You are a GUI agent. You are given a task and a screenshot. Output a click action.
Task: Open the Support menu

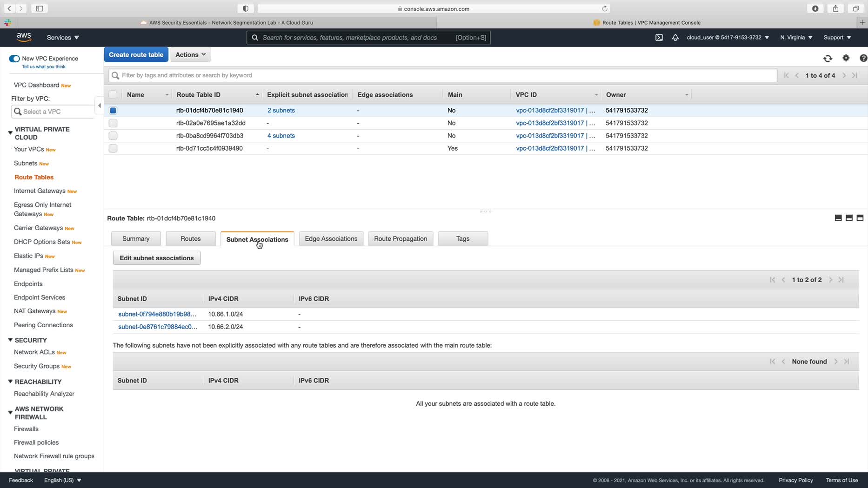click(837, 38)
